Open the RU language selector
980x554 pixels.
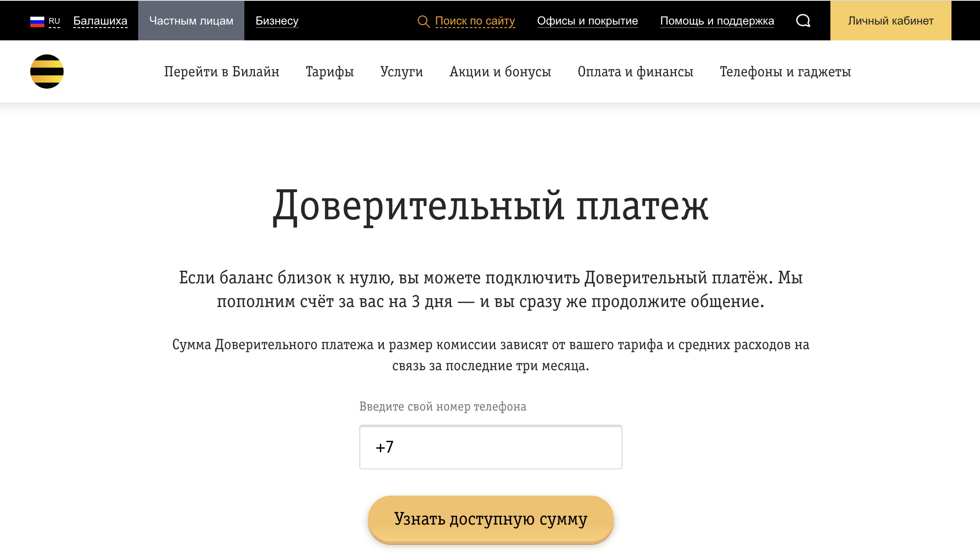[x=54, y=21]
